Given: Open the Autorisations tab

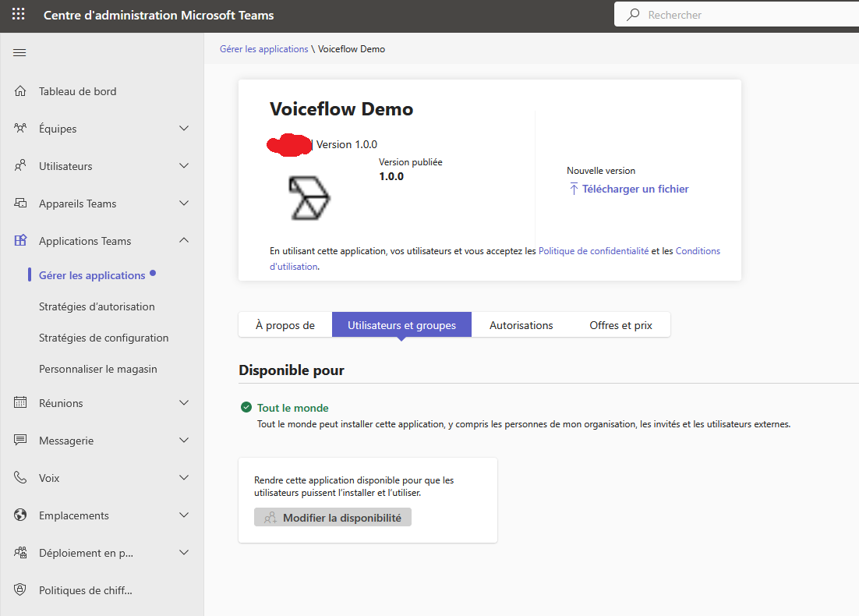Looking at the screenshot, I should 521,325.
